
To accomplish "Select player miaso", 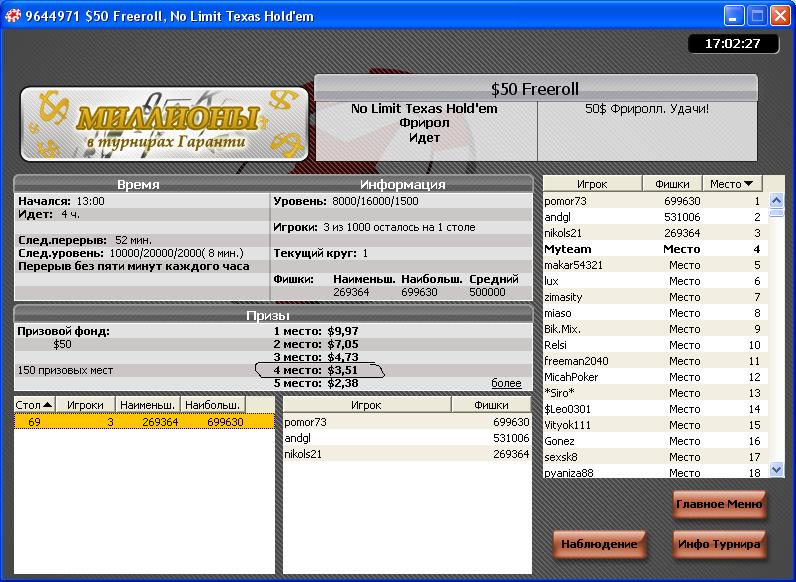I will (x=655, y=313).
